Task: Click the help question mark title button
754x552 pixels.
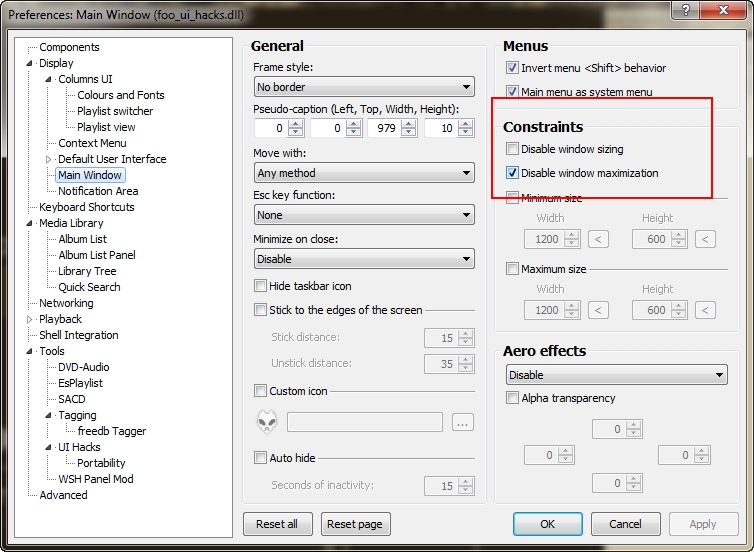Action: [686, 10]
